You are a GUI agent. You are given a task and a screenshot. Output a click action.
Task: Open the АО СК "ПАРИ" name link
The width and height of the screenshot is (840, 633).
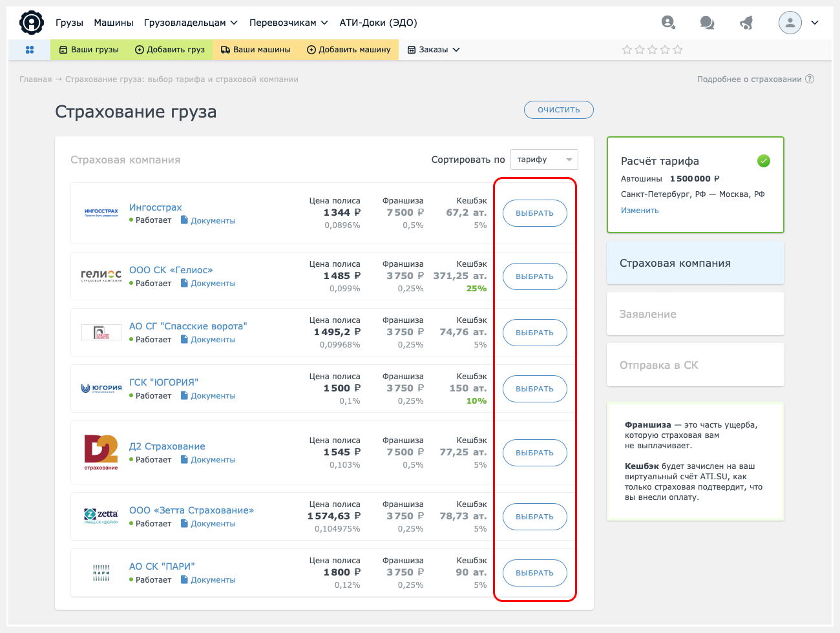(162, 566)
